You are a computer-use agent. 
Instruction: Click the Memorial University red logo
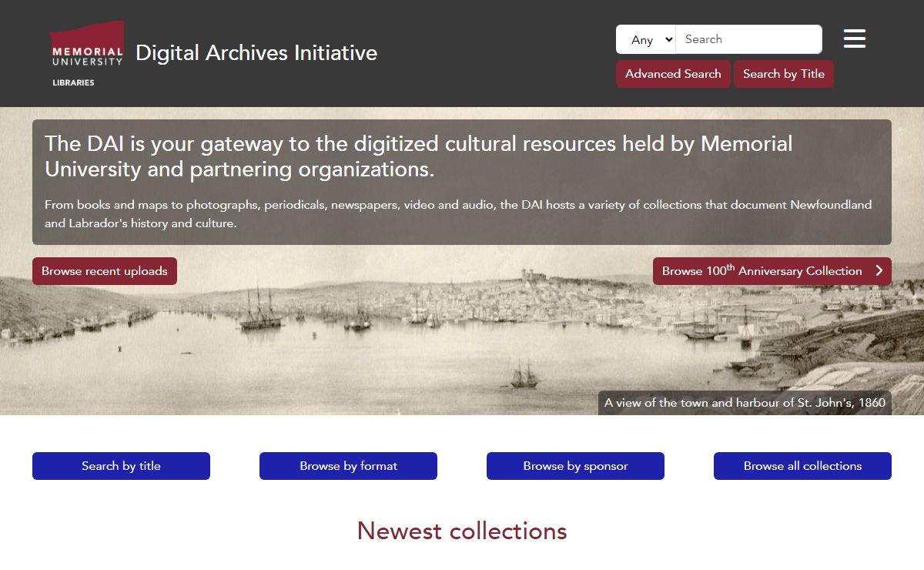(87, 46)
